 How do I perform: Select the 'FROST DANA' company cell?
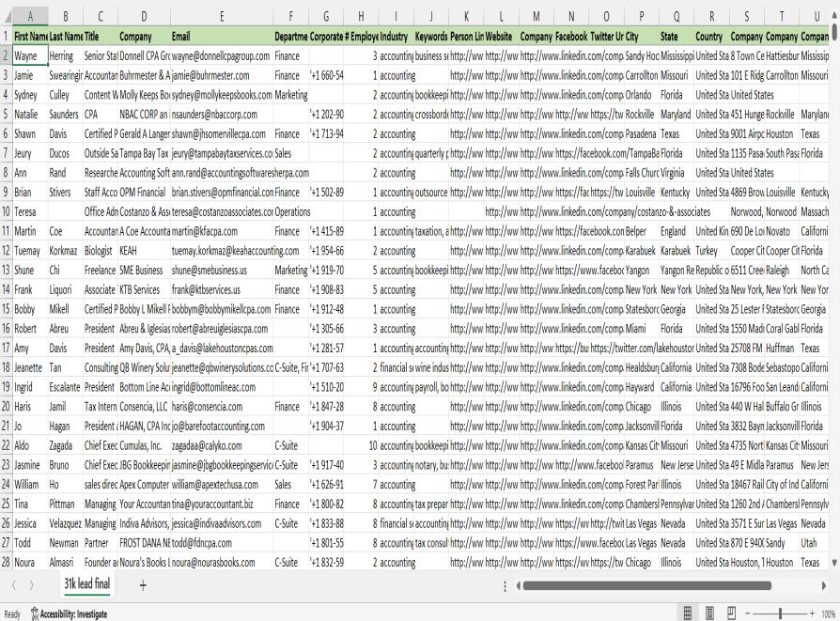coord(144,543)
